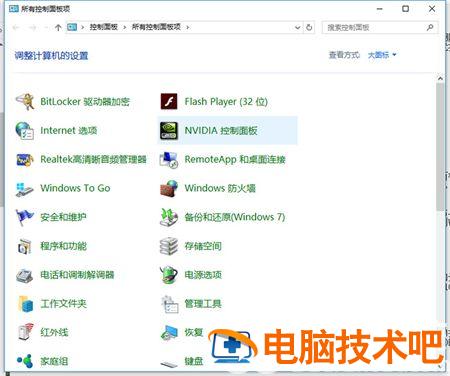The height and width of the screenshot is (376, 450).
Task: Minimize the control panel window
Action: point(379,9)
